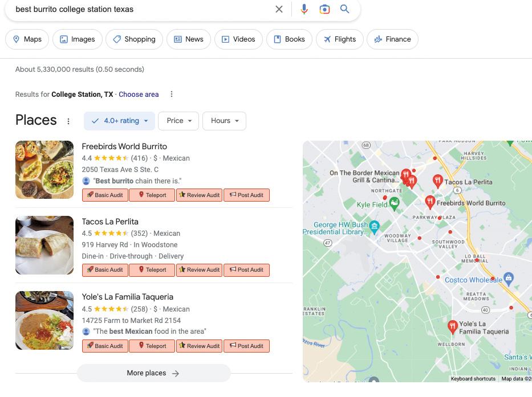This screenshot has height=397, width=532.
Task: Open the Hours filter dropdown
Action: 224,121
